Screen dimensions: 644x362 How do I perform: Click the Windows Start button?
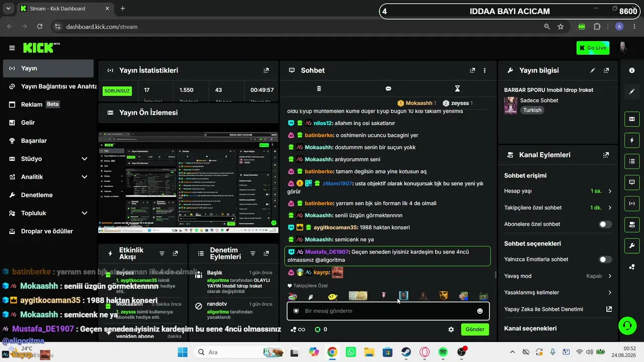pyautogui.click(x=182, y=352)
